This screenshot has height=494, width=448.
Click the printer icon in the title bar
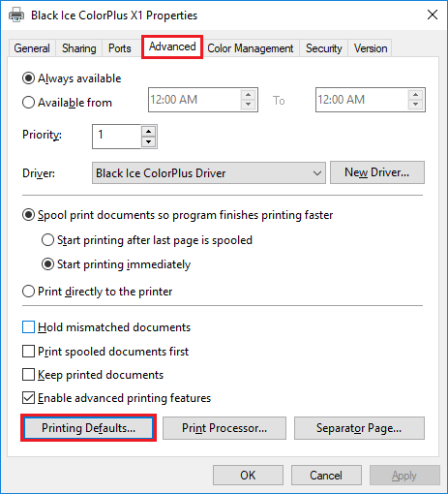point(16,15)
